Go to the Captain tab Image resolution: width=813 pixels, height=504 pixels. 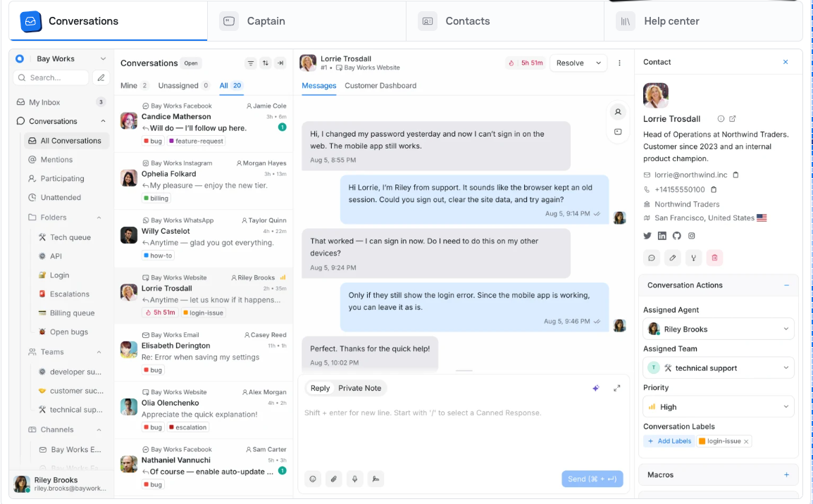pos(306,21)
